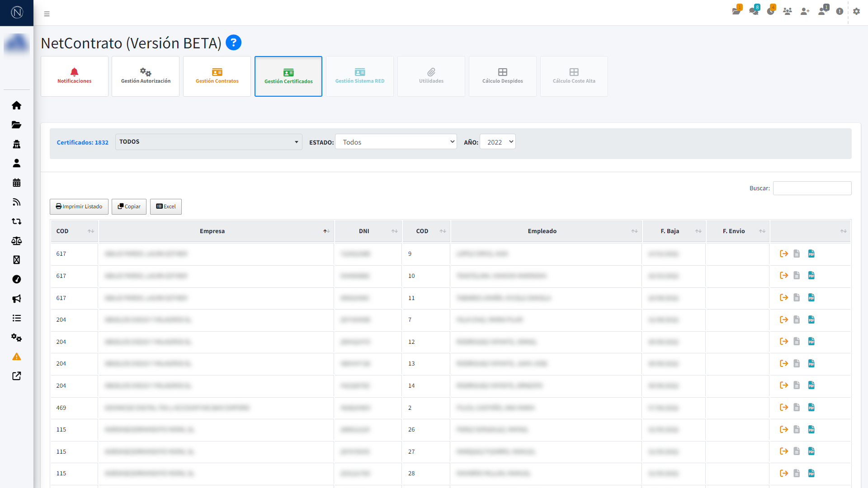Click the orange warning triangle sidebar icon
Image resolution: width=868 pixels, height=488 pixels.
(x=17, y=357)
